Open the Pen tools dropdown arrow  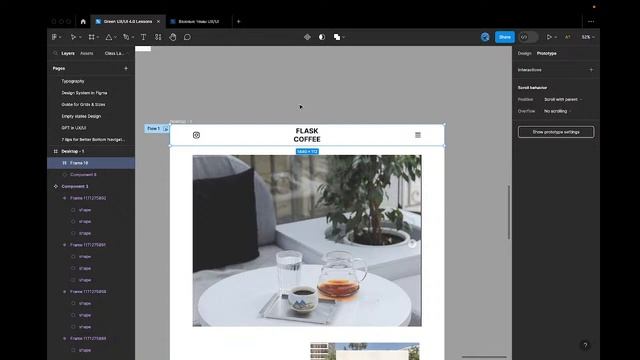click(x=133, y=37)
